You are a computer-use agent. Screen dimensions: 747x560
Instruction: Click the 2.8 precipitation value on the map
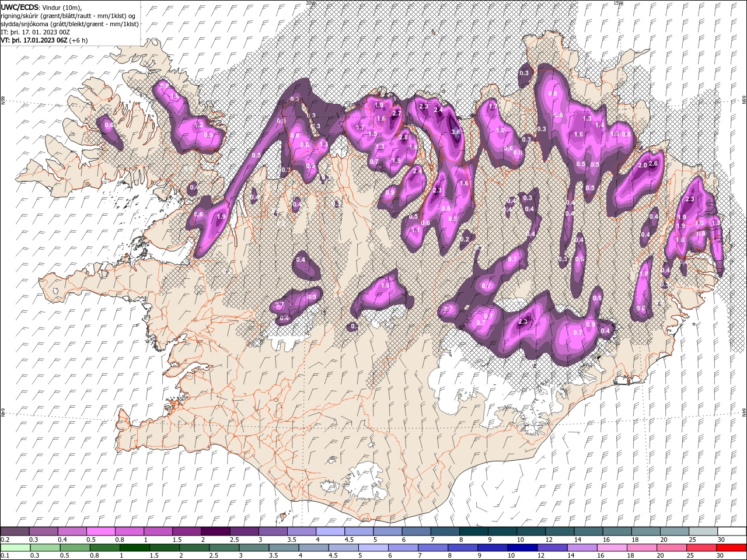tap(403, 137)
